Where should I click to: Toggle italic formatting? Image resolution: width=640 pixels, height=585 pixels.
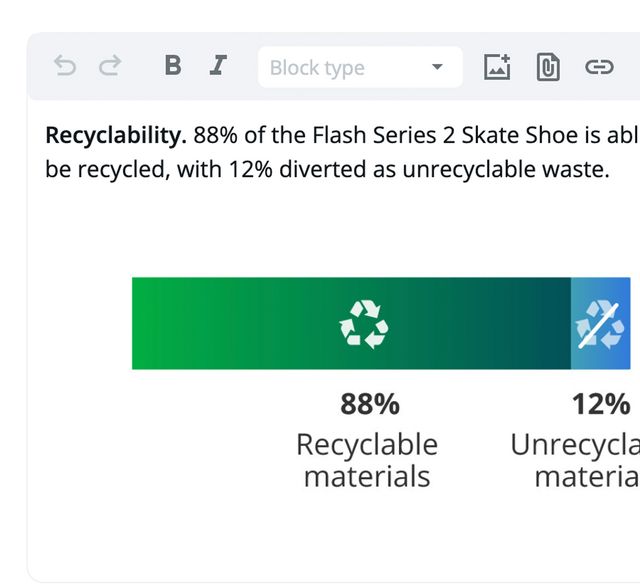(218, 66)
